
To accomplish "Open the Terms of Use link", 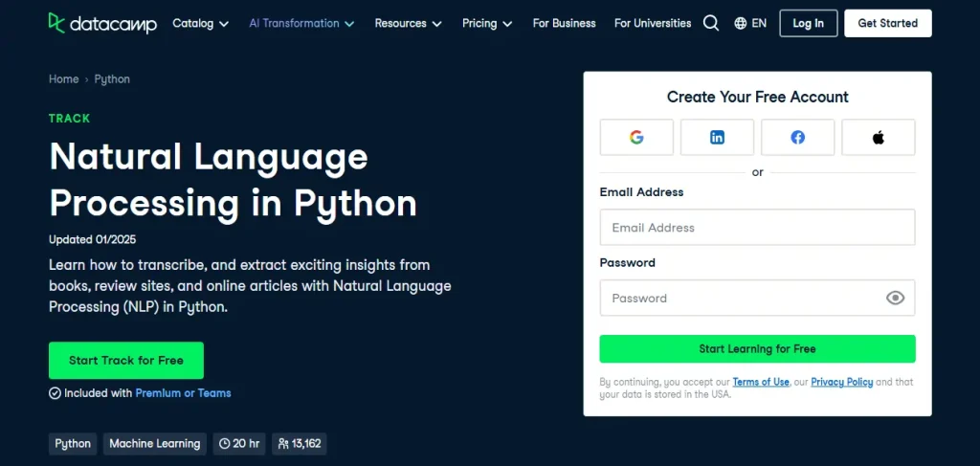I will tap(761, 382).
